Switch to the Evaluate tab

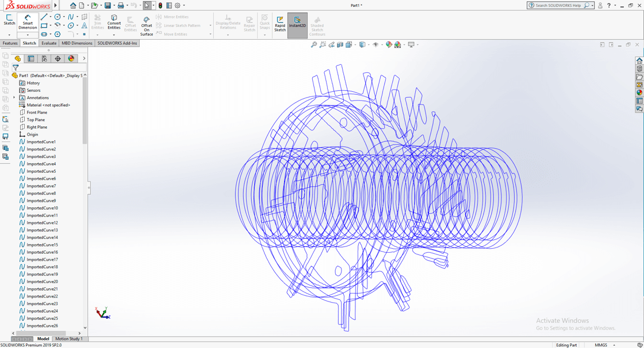point(49,43)
